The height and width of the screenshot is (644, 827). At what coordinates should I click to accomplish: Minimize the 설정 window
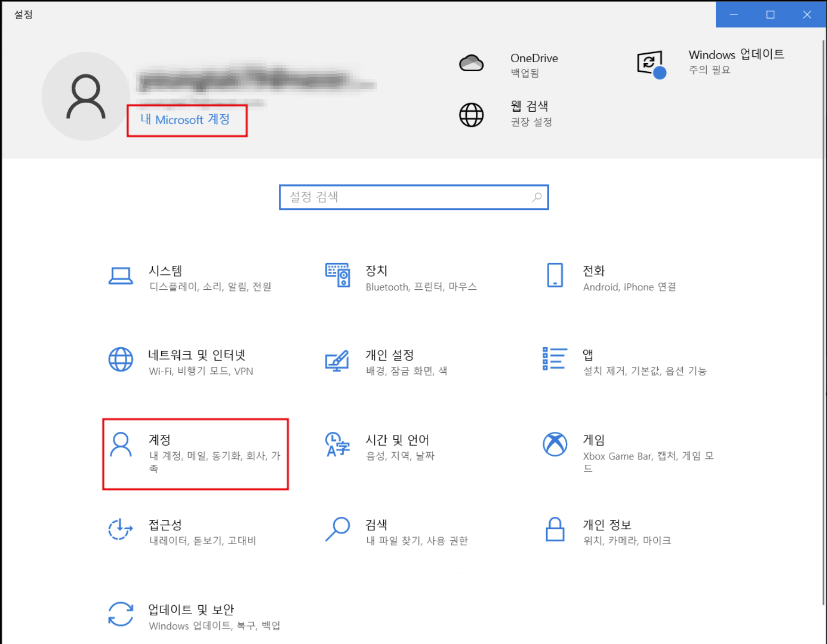pos(734,14)
